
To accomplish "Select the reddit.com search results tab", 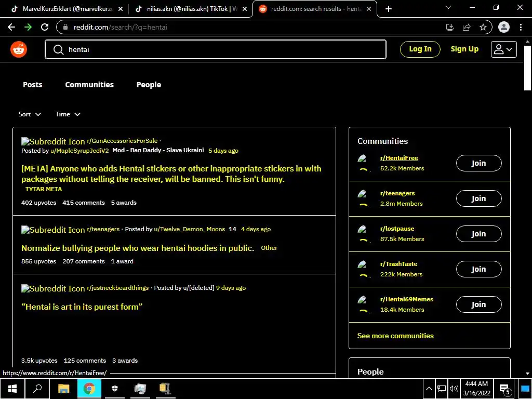I will [314, 9].
